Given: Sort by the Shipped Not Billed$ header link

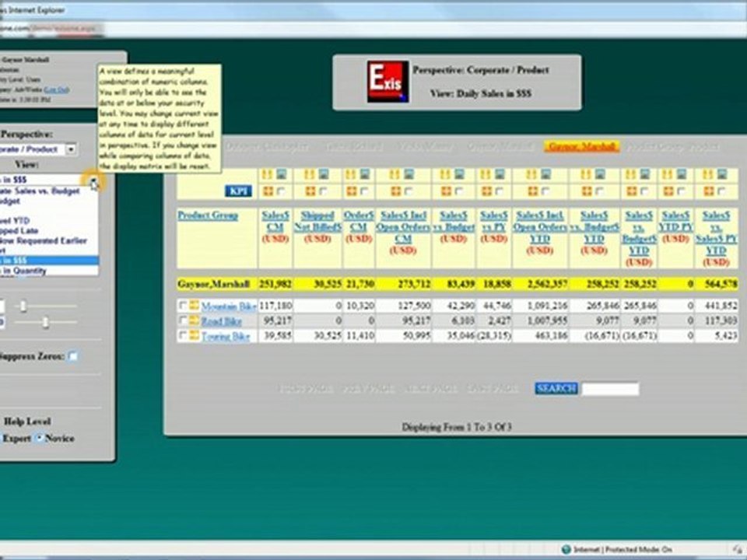Looking at the screenshot, I should tap(317, 222).
